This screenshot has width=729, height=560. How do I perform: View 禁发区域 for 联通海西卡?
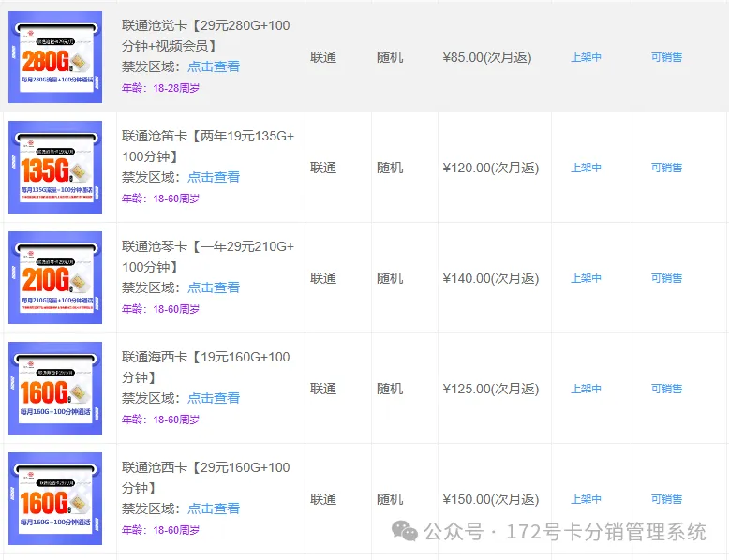pos(213,398)
